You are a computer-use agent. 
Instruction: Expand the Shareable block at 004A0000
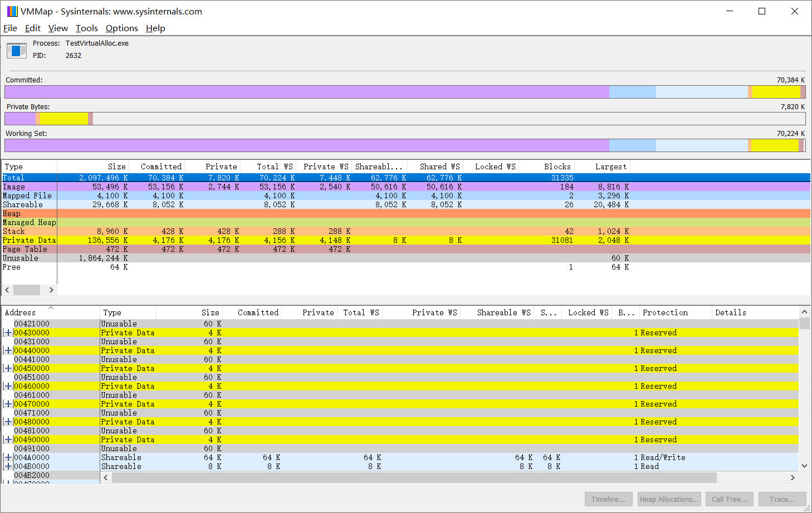(7, 457)
